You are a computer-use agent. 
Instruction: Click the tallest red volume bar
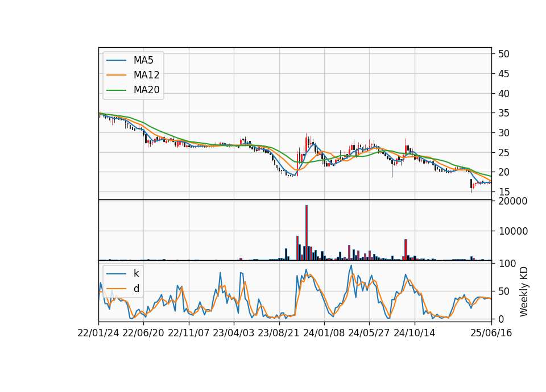click(x=307, y=233)
